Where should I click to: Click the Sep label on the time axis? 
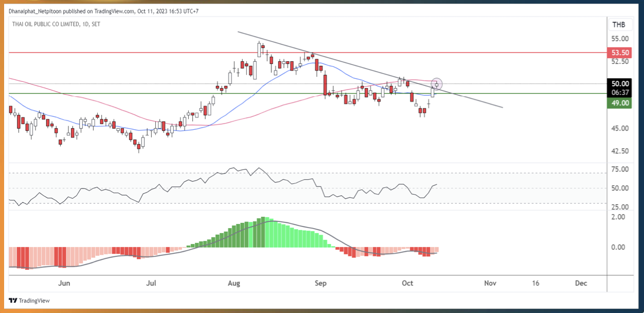pyautogui.click(x=321, y=283)
